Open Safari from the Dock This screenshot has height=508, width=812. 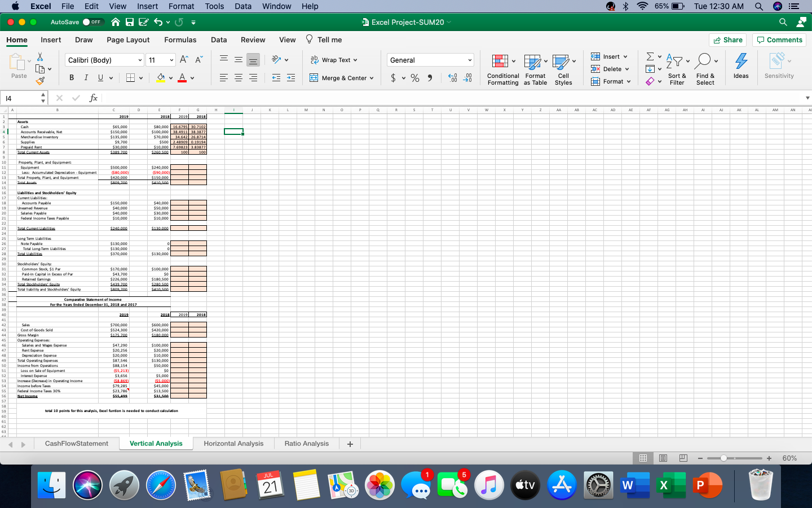click(161, 485)
